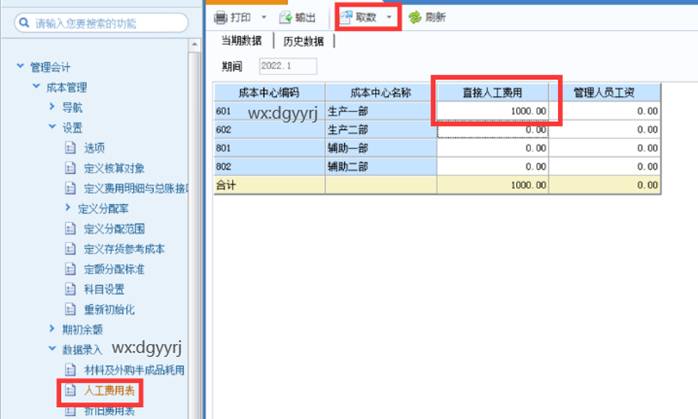This screenshot has width=698, height=419.
Task: Open the 打印 dropdown arrow
Action: pos(263,17)
